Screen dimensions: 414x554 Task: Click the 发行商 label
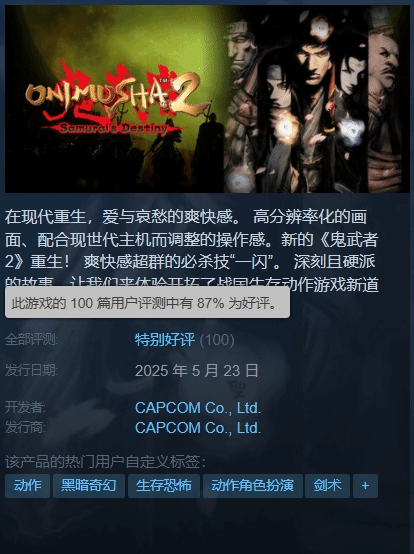point(25,428)
